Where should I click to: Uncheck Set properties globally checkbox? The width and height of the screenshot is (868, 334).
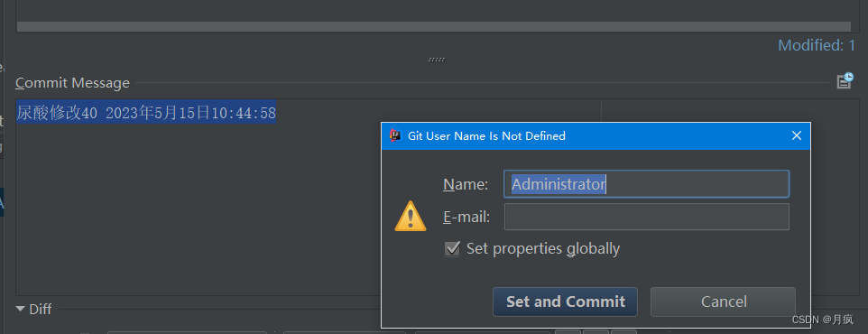(452, 249)
